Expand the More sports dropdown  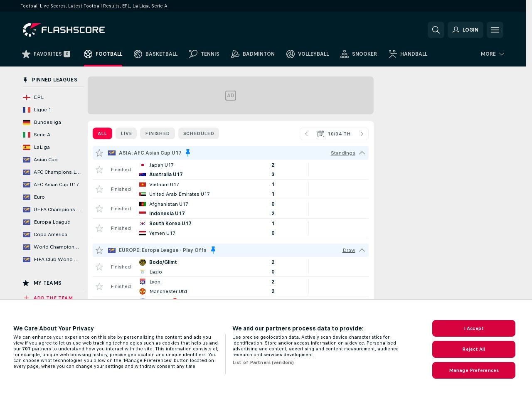(x=493, y=54)
